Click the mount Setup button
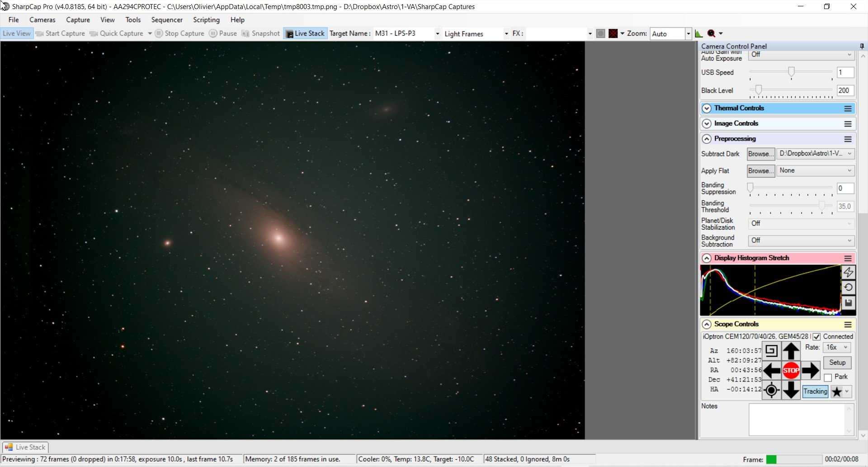 [x=837, y=363]
